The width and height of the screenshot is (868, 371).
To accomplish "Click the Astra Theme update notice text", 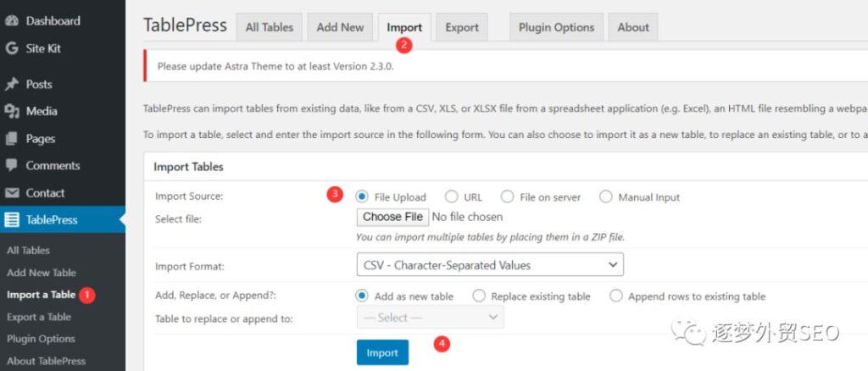I will point(275,66).
